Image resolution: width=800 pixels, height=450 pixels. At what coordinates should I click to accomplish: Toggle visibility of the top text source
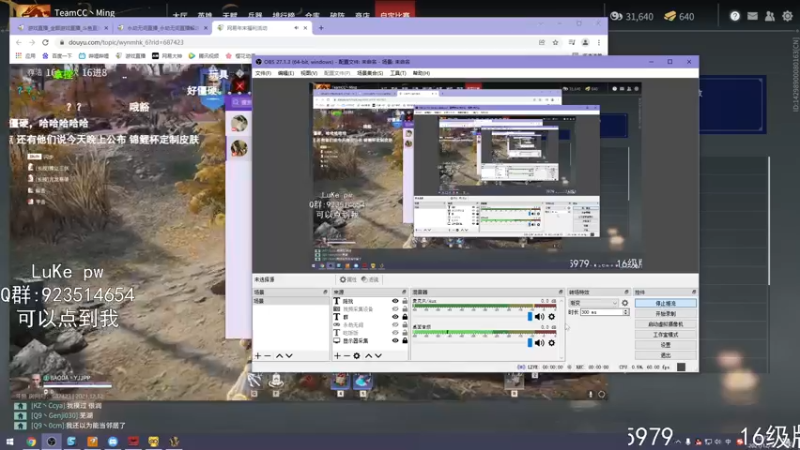tap(395, 301)
